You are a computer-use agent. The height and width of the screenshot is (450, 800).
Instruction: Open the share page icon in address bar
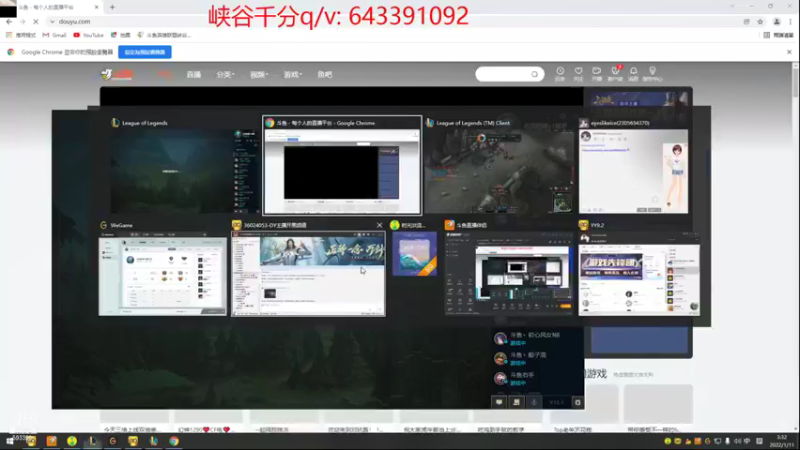(746, 21)
